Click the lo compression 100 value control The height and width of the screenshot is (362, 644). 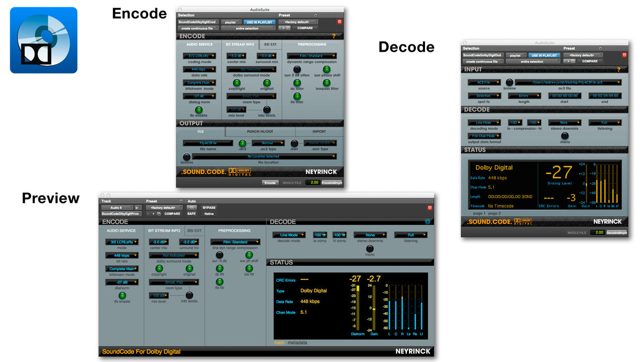[515, 122]
